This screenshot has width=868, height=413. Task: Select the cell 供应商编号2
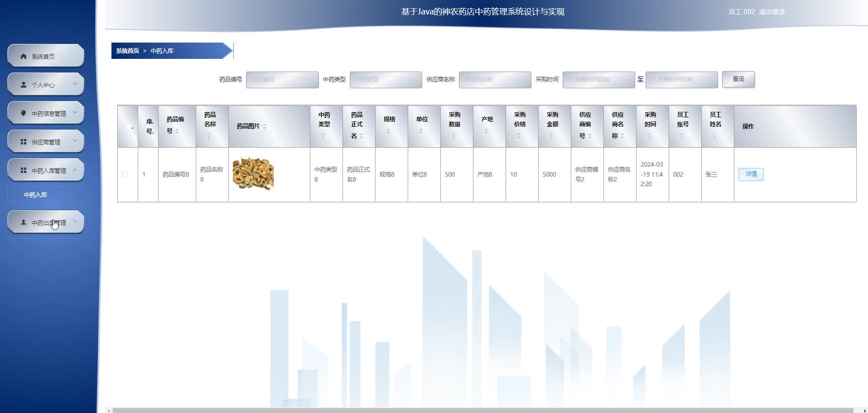587,174
